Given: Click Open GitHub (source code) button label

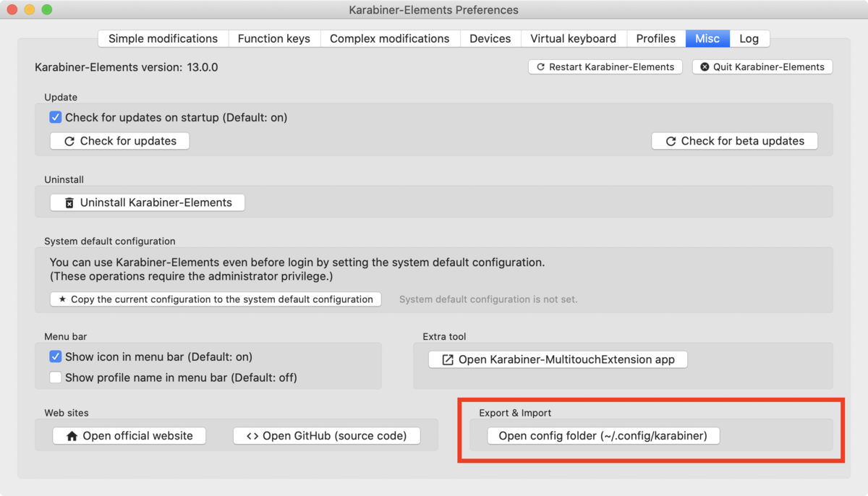Looking at the screenshot, I should [334, 436].
